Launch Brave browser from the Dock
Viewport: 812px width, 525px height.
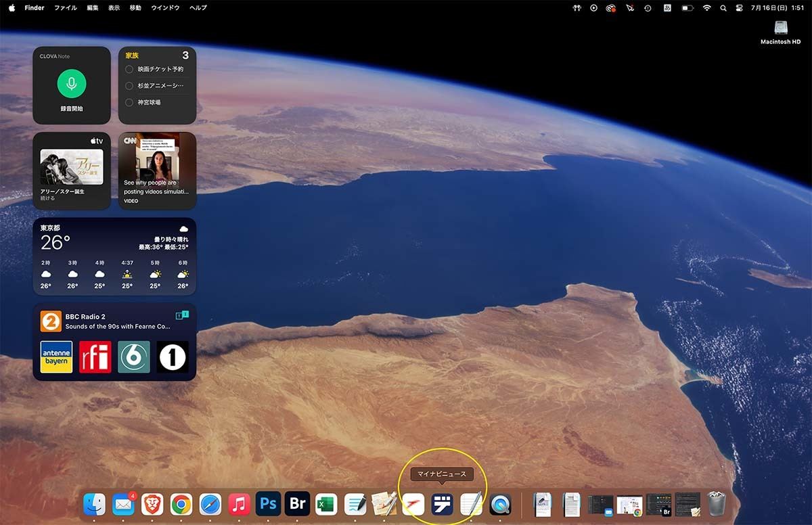click(x=152, y=504)
